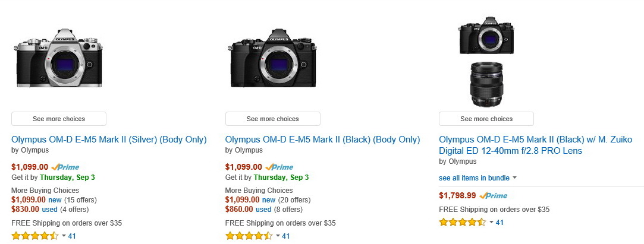
Task: Open rating dropdown arrow for silver camera
Action: click(64, 236)
